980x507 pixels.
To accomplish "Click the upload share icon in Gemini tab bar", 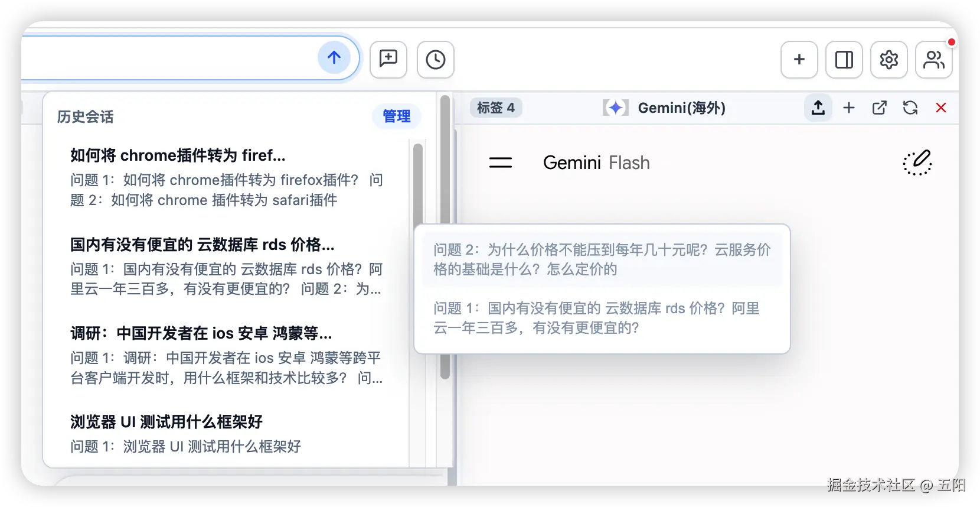I will [x=818, y=108].
